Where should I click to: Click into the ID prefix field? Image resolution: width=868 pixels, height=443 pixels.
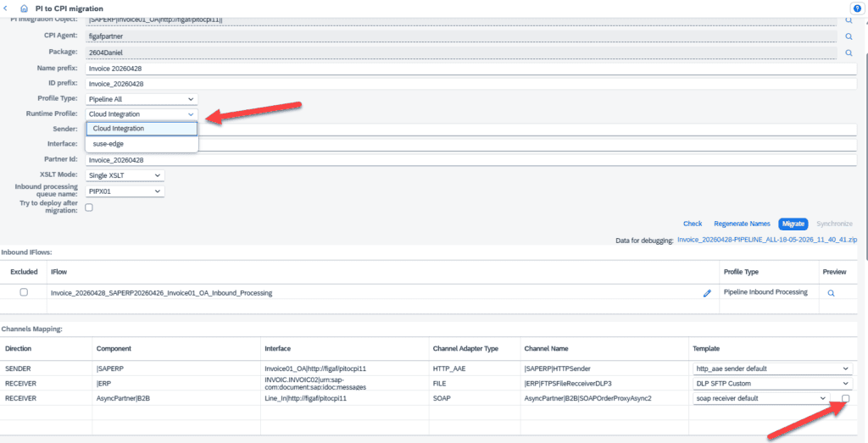point(471,84)
